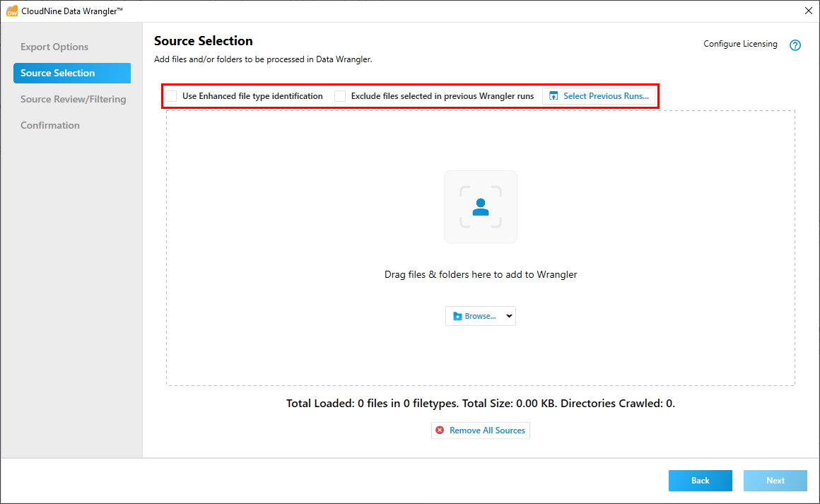Open the Export Options step
The image size is (820, 504).
54,47
